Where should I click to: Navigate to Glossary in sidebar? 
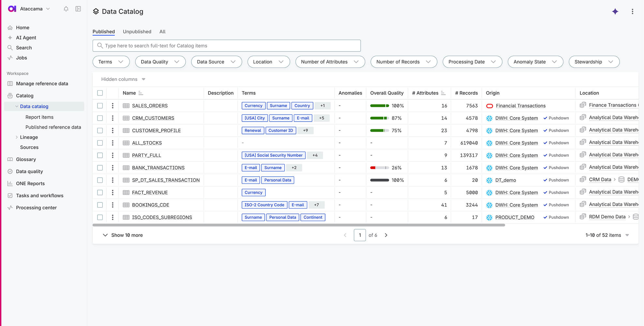click(x=26, y=159)
